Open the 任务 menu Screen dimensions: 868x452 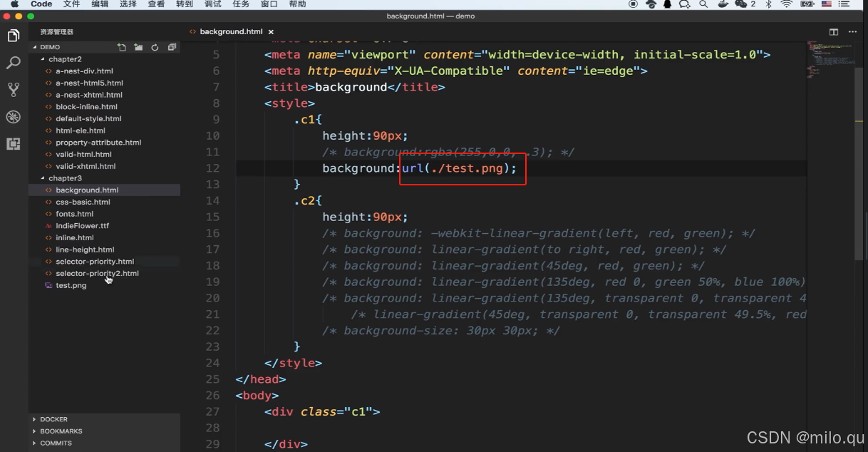click(241, 4)
